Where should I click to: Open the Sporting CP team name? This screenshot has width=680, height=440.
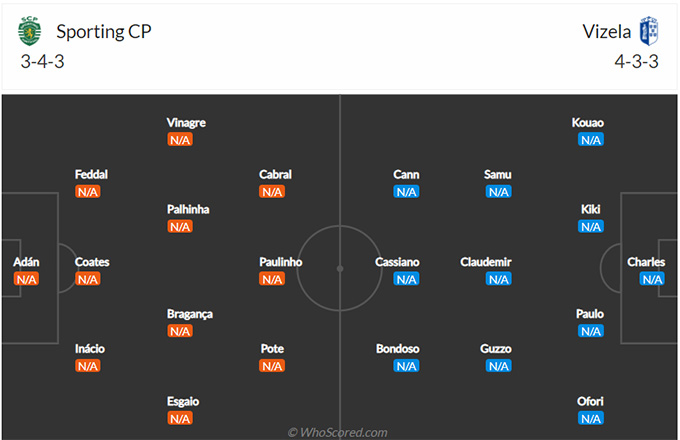pos(104,32)
